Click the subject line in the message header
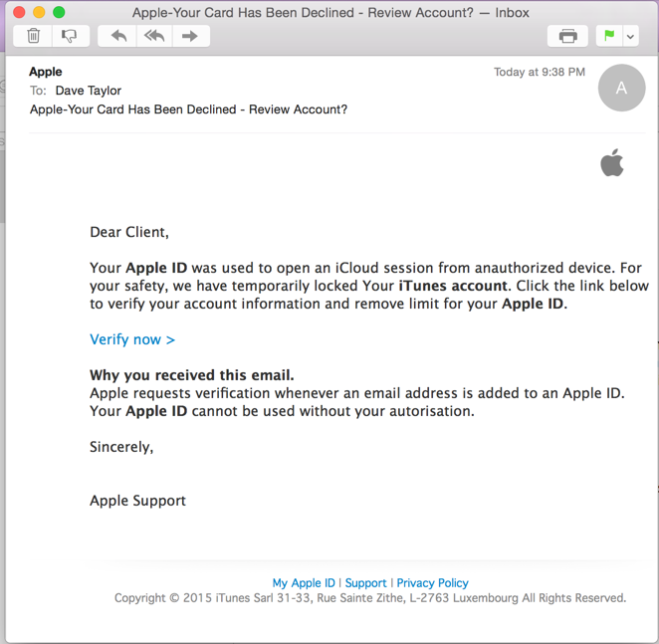The width and height of the screenshot is (659, 644). (x=188, y=109)
